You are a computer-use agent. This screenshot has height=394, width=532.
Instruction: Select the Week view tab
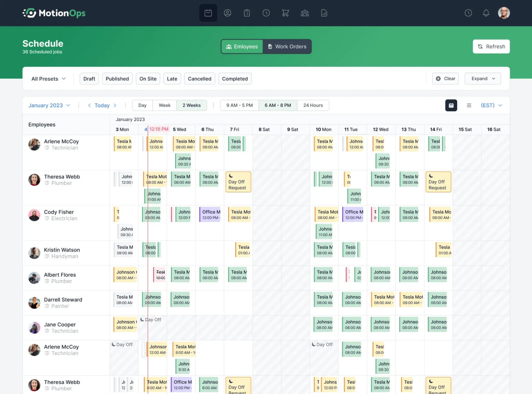point(164,105)
